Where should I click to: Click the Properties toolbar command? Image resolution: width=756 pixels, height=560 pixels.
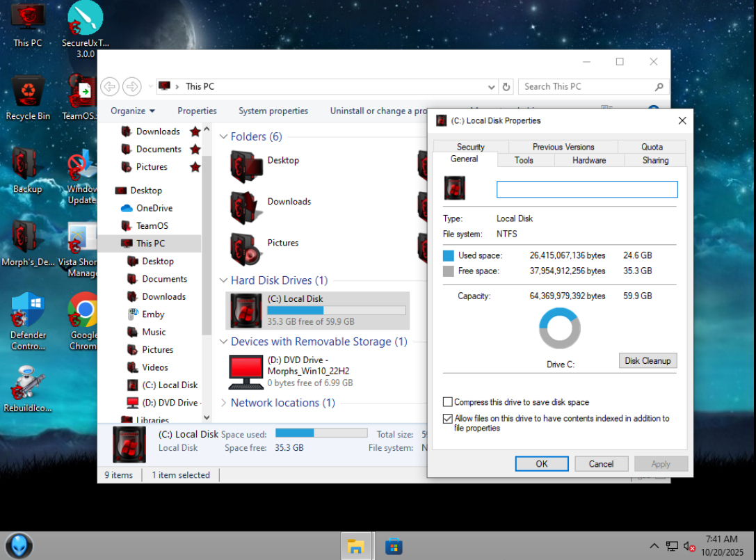[197, 111]
